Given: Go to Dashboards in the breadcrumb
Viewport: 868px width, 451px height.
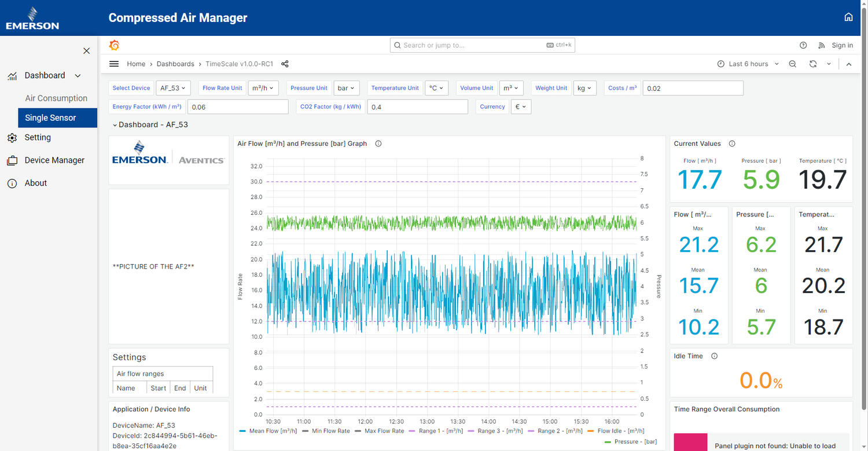Looking at the screenshot, I should tap(175, 64).
